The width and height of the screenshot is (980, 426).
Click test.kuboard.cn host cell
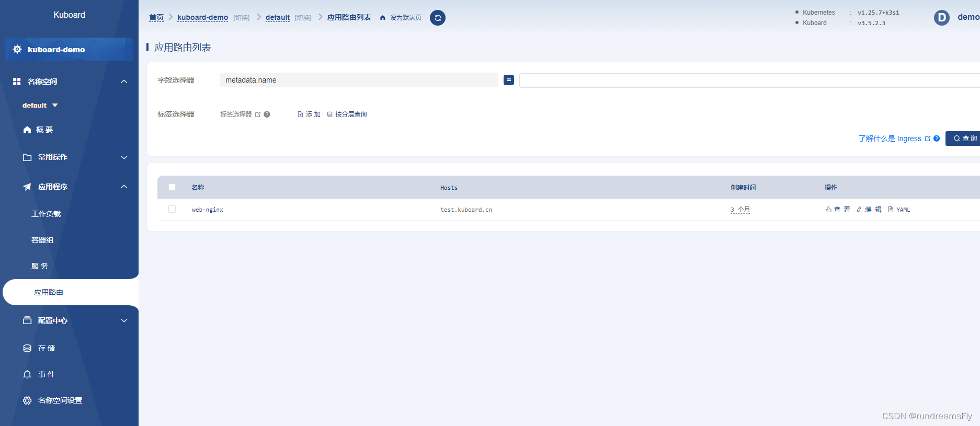pos(466,210)
